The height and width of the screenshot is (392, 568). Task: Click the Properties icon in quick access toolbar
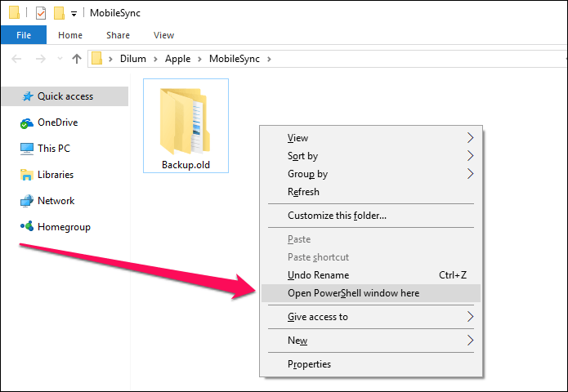41,13
